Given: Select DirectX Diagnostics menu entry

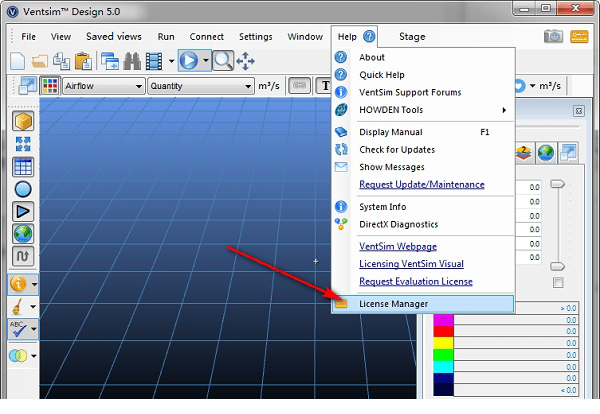Looking at the screenshot, I should pos(423,224).
